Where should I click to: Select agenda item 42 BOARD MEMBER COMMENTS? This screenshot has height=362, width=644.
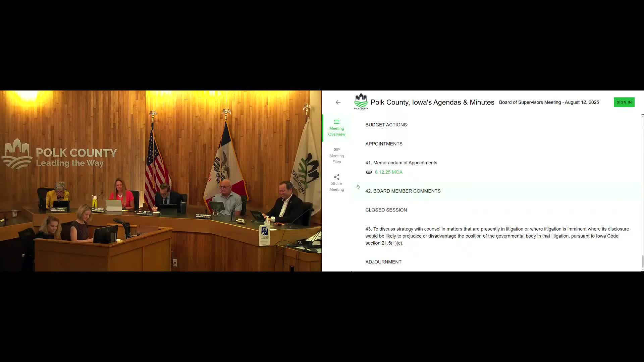click(403, 191)
